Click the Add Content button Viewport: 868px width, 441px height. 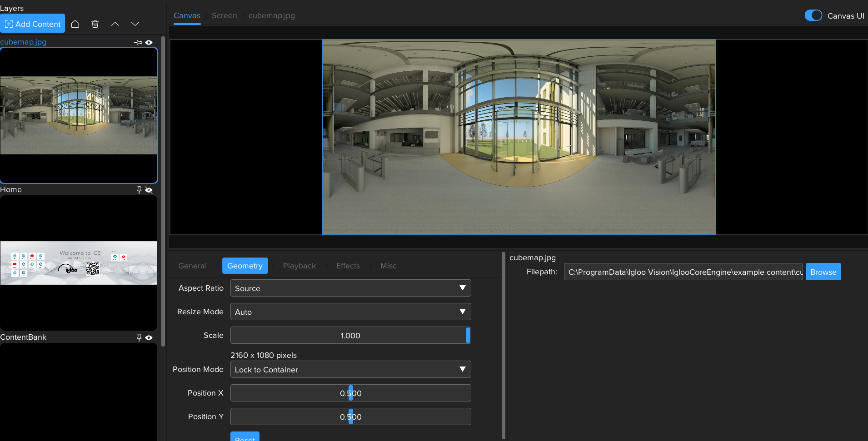(33, 24)
